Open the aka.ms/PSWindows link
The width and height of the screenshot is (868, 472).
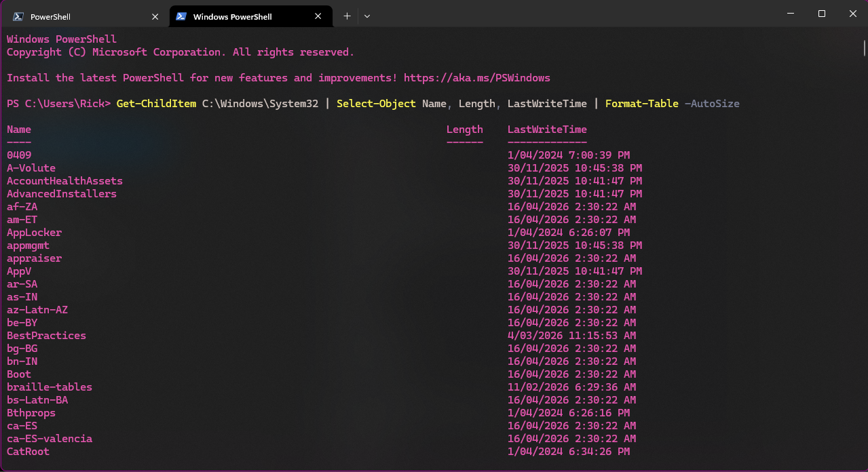(476, 78)
